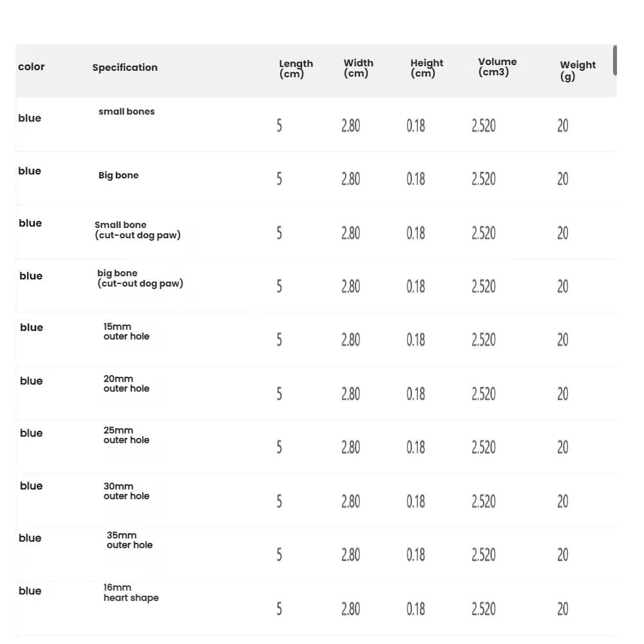Select the "small bones" specification

pos(126,111)
